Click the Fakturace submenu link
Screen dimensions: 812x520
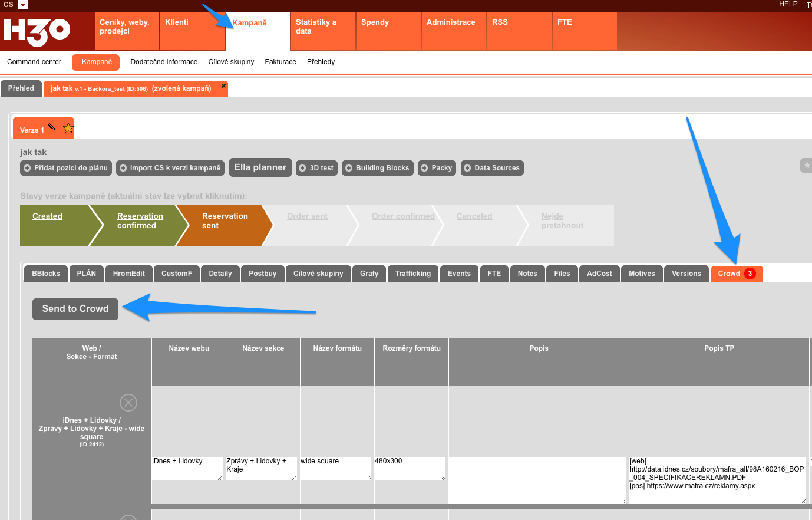pos(280,62)
